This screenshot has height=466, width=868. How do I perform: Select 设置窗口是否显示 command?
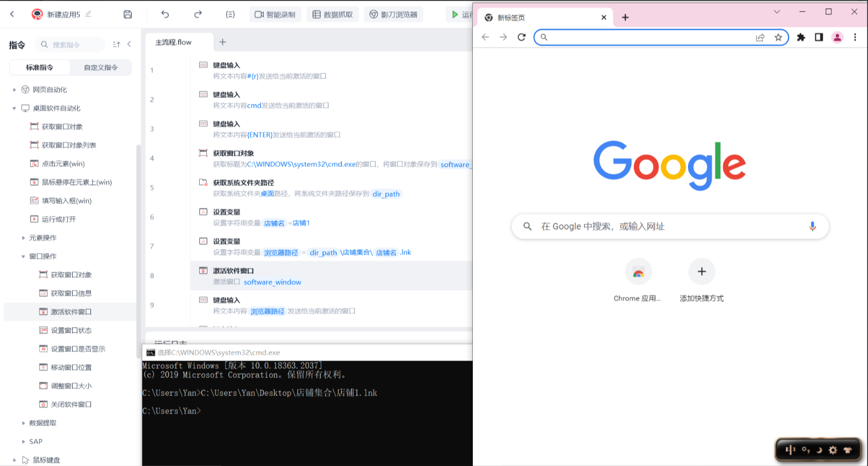click(x=78, y=349)
